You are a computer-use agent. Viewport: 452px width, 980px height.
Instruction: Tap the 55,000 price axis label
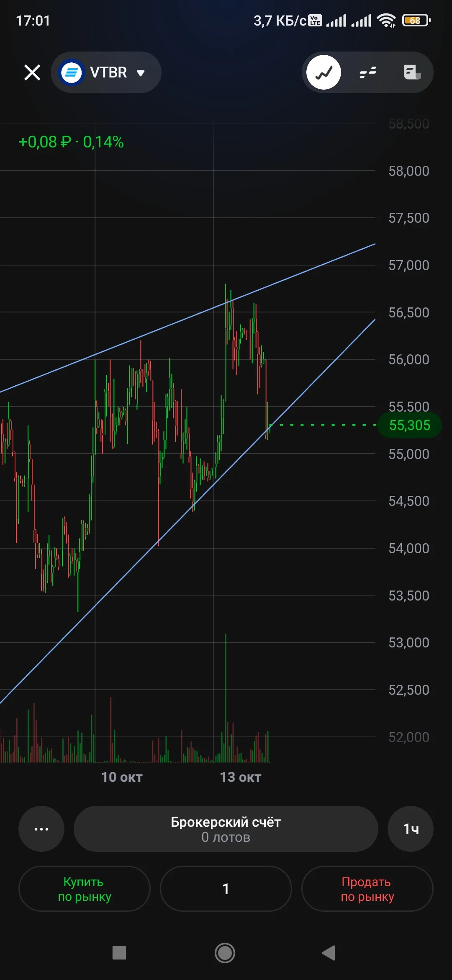click(409, 454)
